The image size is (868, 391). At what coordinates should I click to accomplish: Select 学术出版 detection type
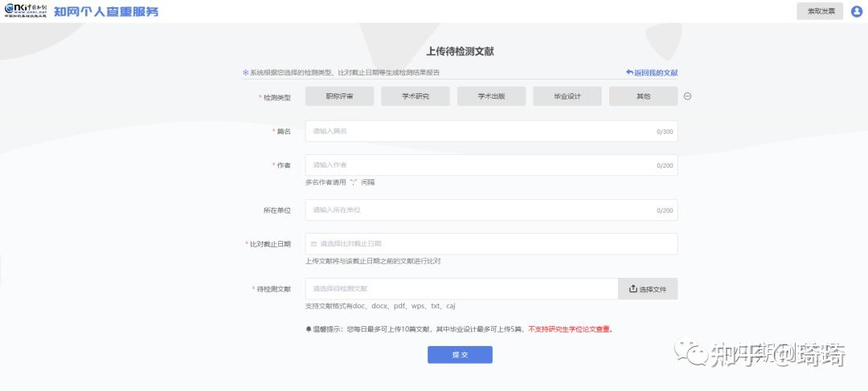[492, 96]
